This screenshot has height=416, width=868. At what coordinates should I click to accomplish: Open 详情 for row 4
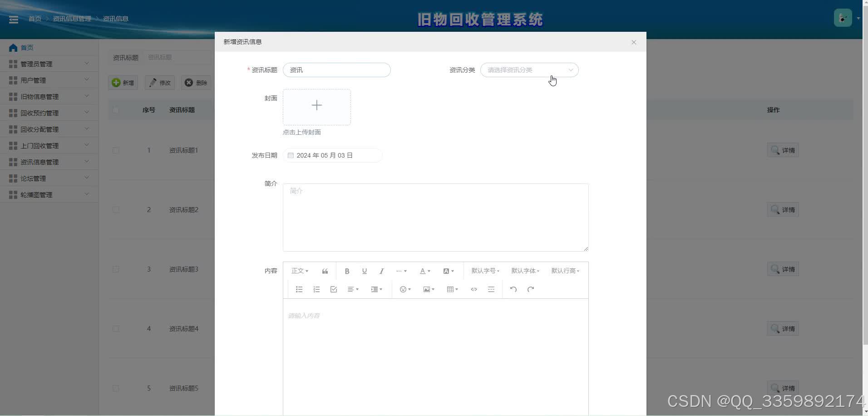point(783,329)
